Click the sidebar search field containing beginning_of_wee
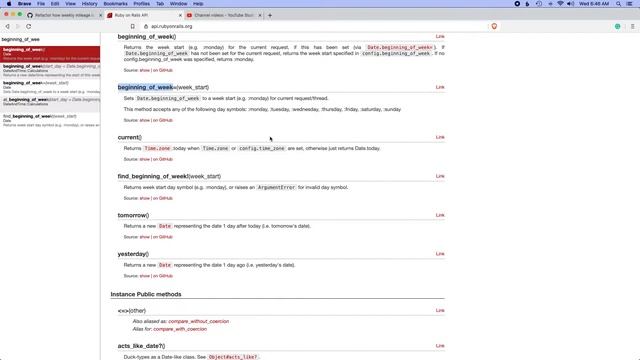640x360 pixels. click(x=50, y=40)
